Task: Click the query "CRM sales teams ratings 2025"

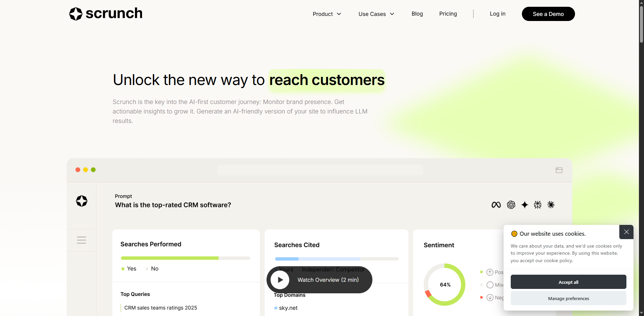Action: click(x=161, y=308)
